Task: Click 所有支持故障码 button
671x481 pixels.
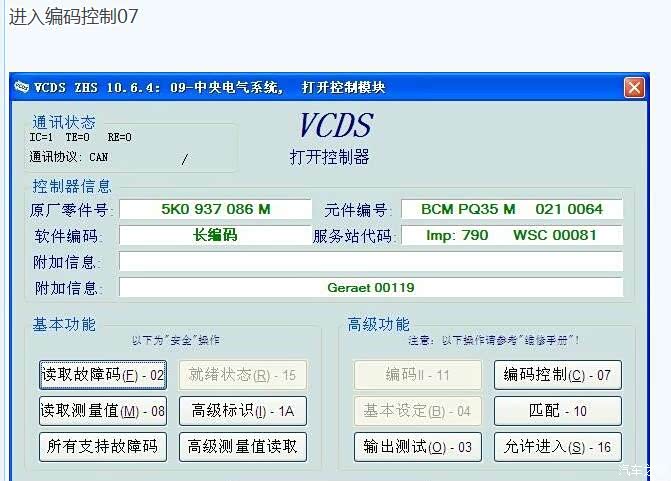Action: pyautogui.click(x=103, y=447)
